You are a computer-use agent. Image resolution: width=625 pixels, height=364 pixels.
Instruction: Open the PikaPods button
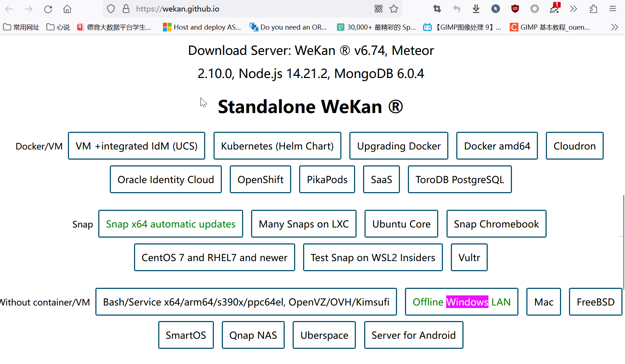(327, 179)
